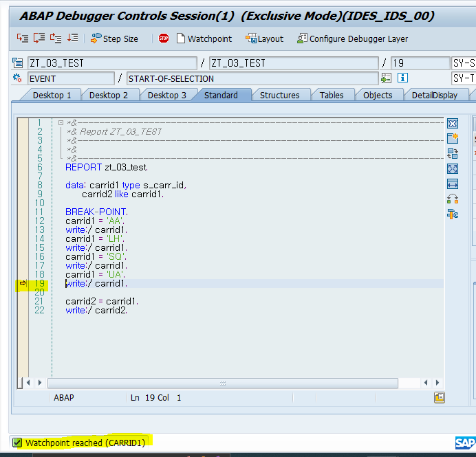Click the SAP logo in the corner

(466, 443)
